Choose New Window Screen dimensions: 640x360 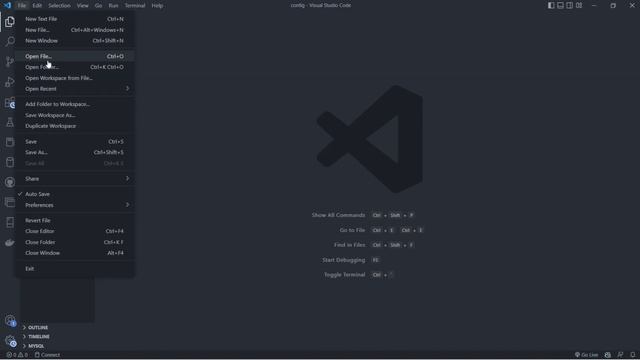(x=75, y=40)
